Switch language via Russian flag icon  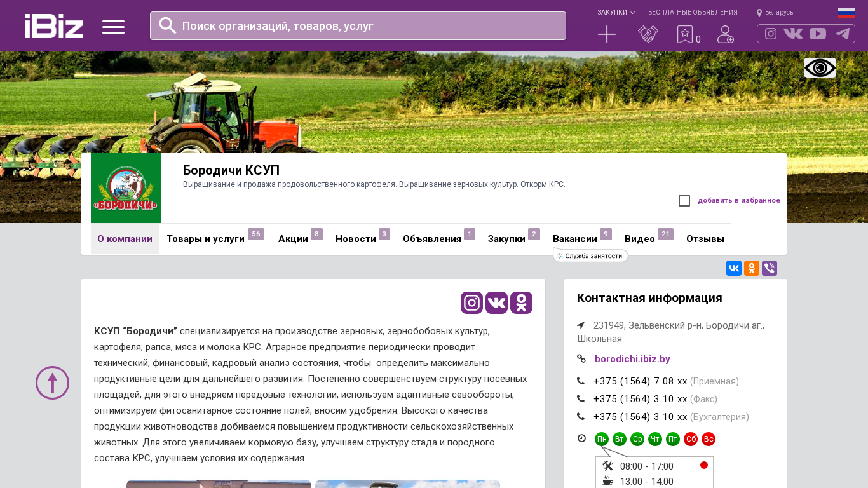[846, 13]
